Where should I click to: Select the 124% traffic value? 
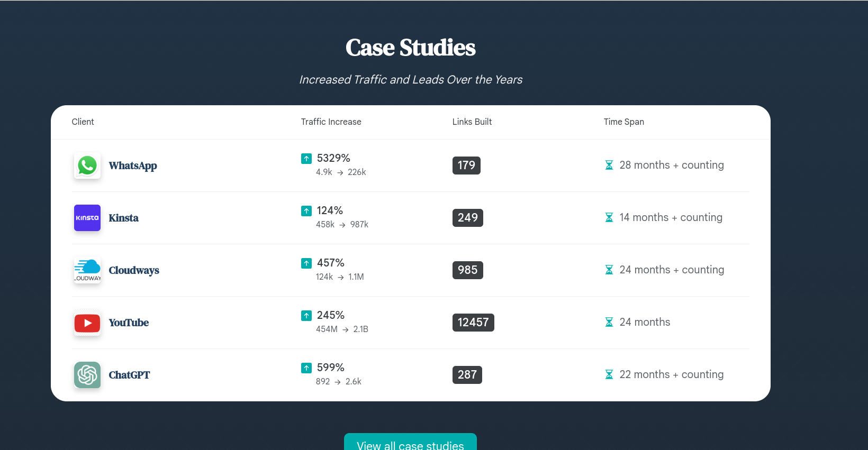coord(330,210)
